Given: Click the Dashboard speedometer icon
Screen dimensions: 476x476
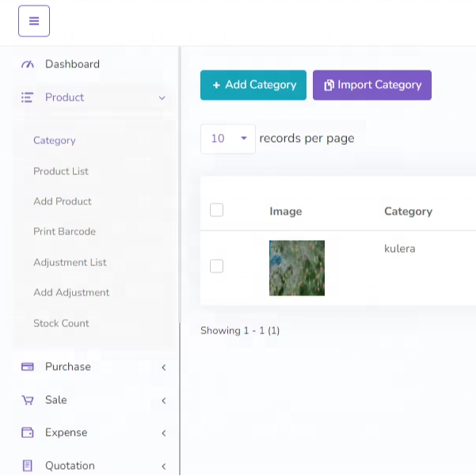Looking at the screenshot, I should [x=28, y=64].
